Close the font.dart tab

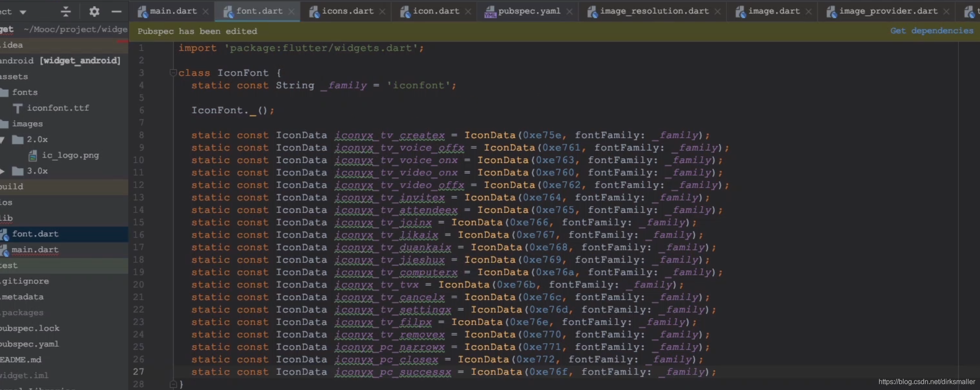click(292, 12)
